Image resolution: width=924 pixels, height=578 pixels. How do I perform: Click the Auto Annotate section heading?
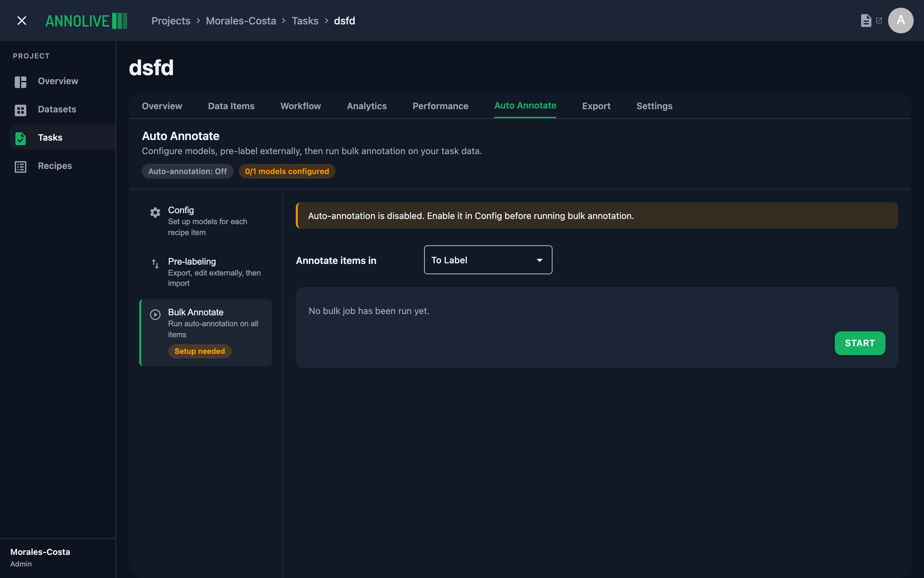point(181,136)
